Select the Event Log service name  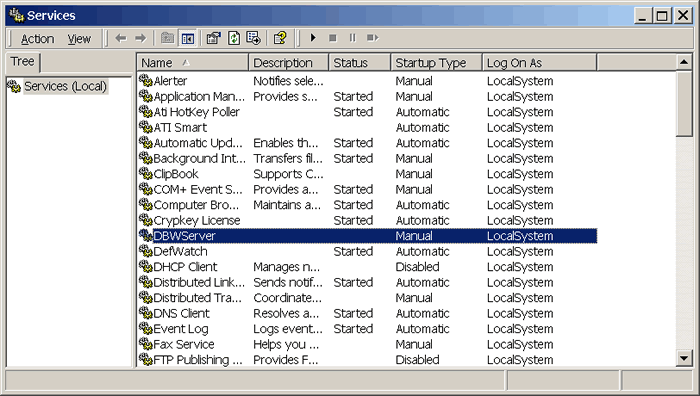(181, 329)
